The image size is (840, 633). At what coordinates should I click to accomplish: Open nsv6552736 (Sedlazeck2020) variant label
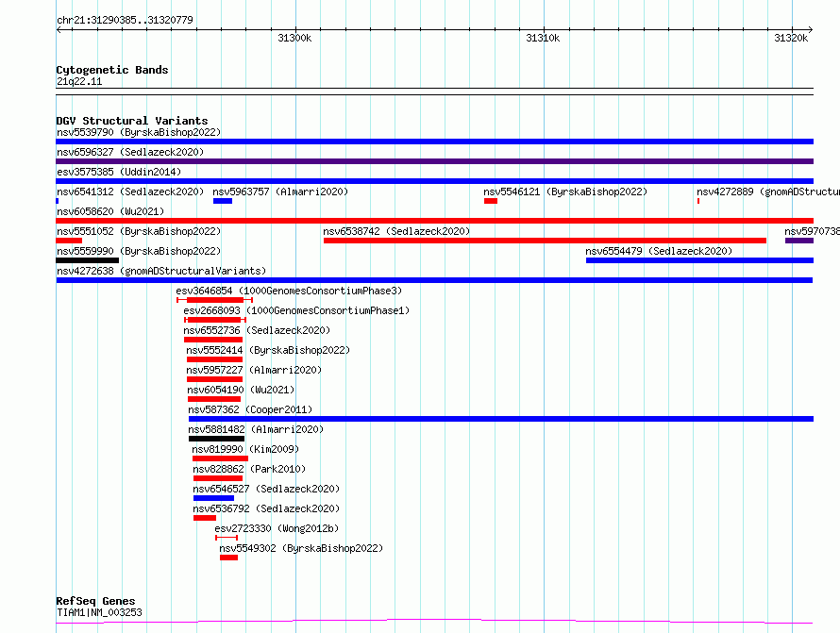click(257, 330)
